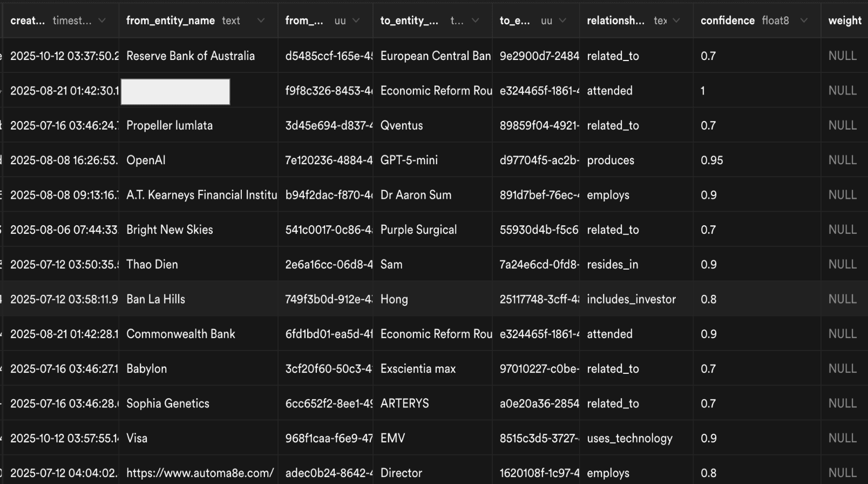
Task: Select the ARTERYS cell
Action: (433, 404)
